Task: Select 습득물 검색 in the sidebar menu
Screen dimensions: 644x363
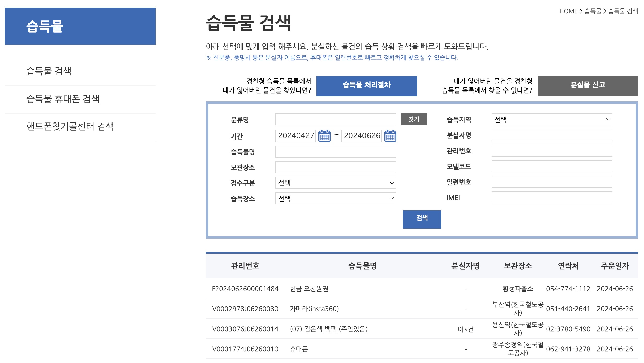Action: pyautogui.click(x=49, y=71)
